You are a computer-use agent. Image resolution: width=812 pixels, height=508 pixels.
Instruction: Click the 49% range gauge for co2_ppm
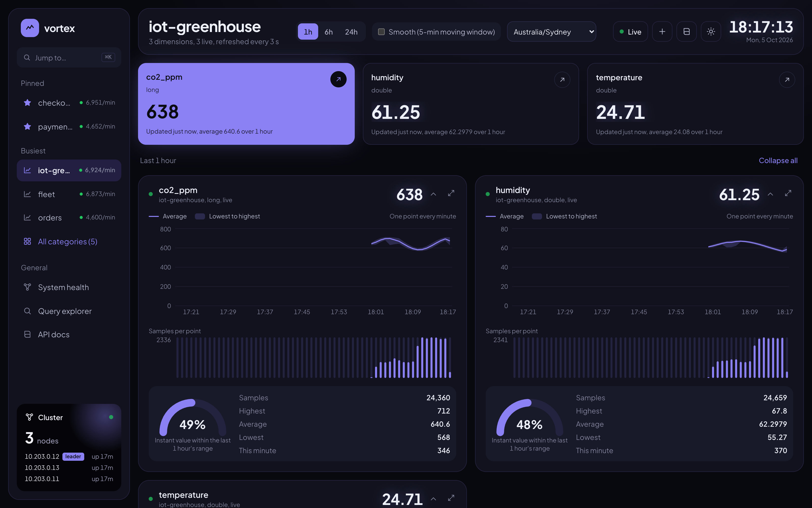(x=193, y=417)
